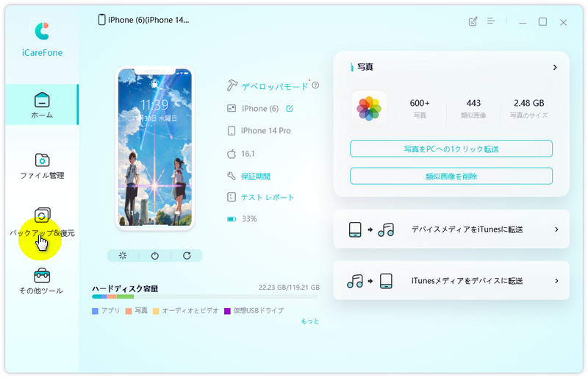Click the blue アプリ legend swatch
Viewport: 588px width, 378px height.
(95, 311)
